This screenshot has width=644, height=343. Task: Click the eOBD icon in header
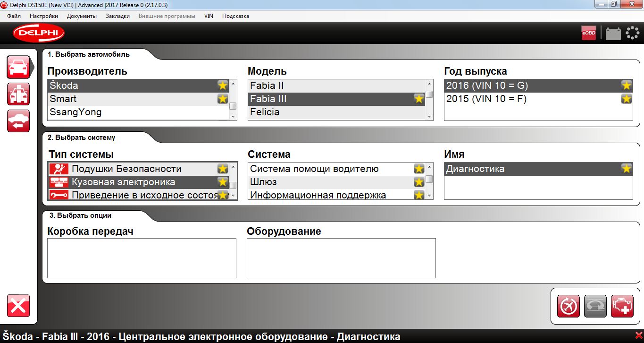pyautogui.click(x=589, y=33)
